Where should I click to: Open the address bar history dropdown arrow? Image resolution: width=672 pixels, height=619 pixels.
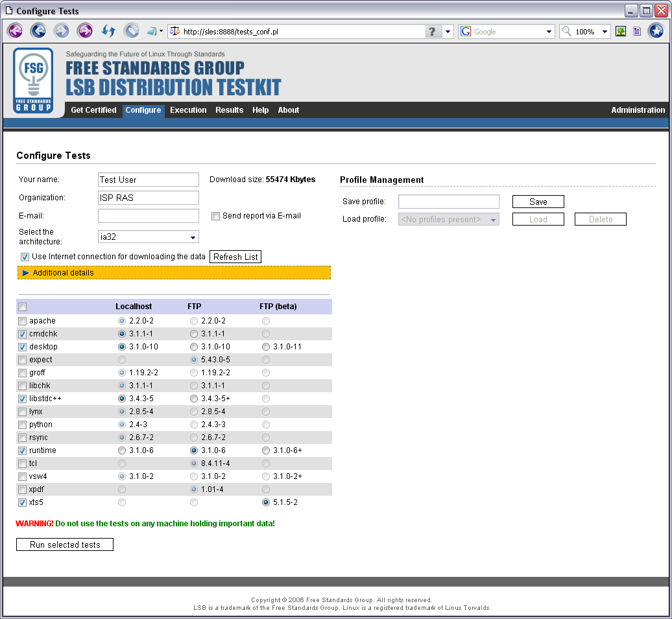point(448,32)
